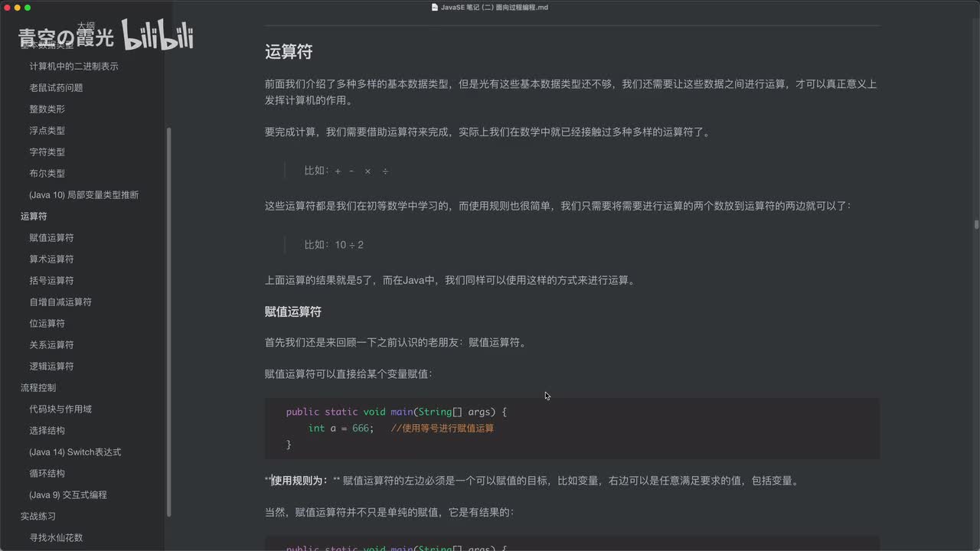Screen dimensions: 980x551
Task: Open 循环结构 in outline
Action: point(47,474)
